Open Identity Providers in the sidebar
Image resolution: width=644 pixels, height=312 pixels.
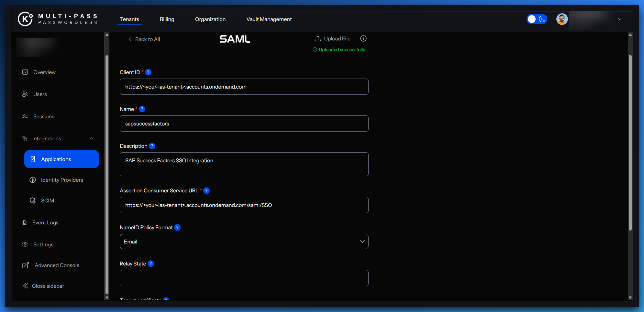(x=62, y=180)
